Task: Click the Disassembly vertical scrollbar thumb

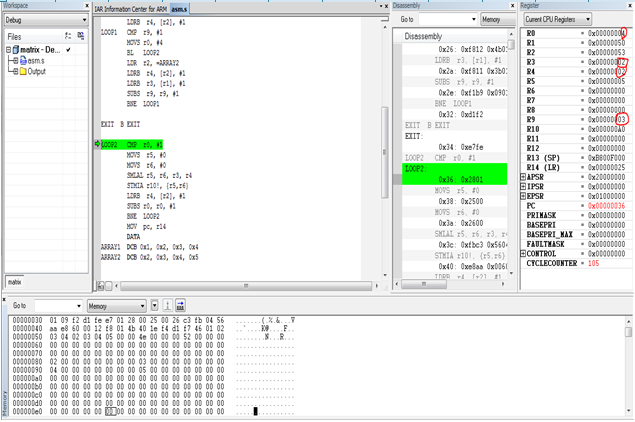Action: pos(511,44)
